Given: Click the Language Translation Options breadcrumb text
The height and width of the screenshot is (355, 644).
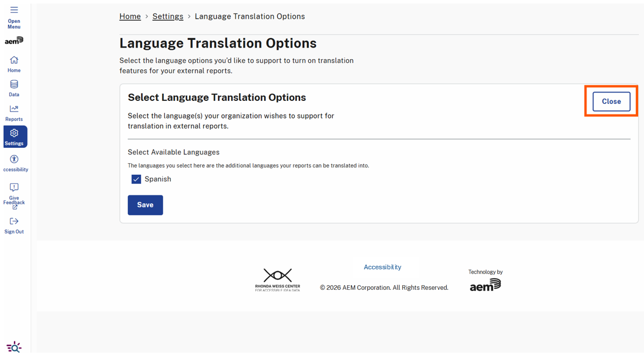Looking at the screenshot, I should [249, 16].
